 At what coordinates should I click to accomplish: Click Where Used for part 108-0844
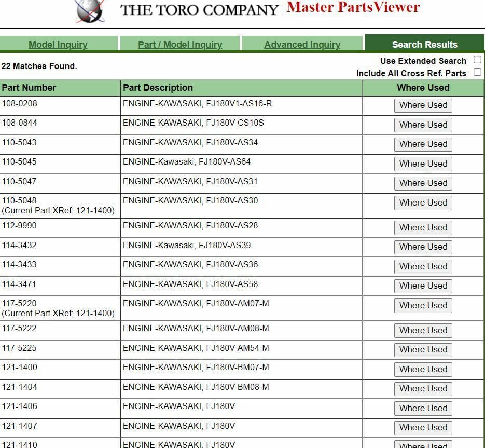tap(423, 125)
